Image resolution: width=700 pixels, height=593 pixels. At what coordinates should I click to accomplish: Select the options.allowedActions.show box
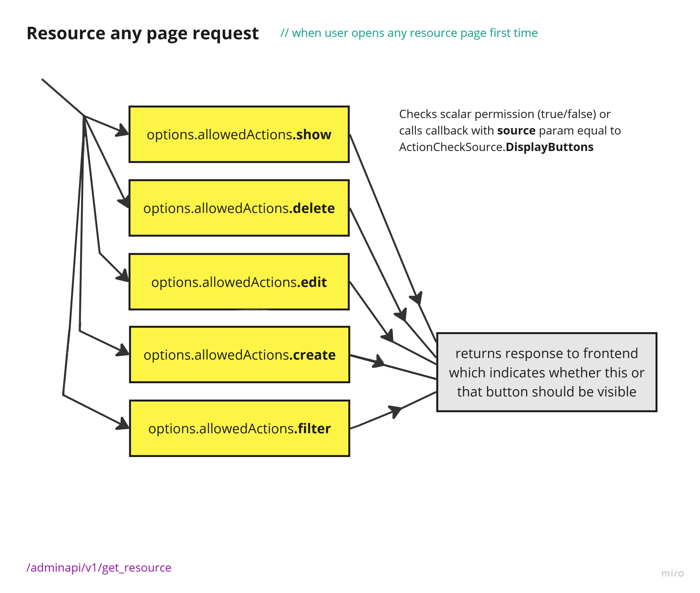click(x=239, y=134)
